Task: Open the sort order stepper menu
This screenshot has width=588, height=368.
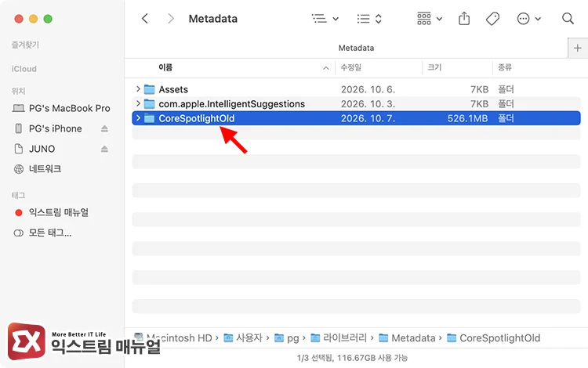Action: (x=369, y=18)
